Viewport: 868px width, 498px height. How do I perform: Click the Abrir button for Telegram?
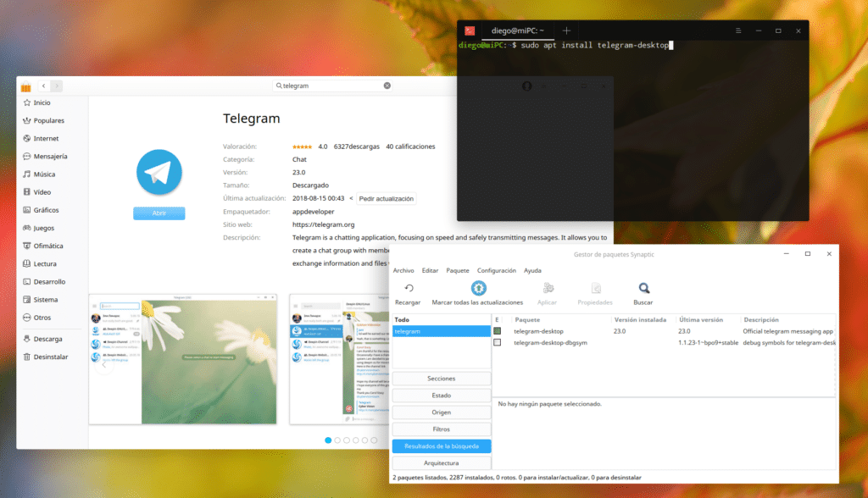[x=159, y=213]
